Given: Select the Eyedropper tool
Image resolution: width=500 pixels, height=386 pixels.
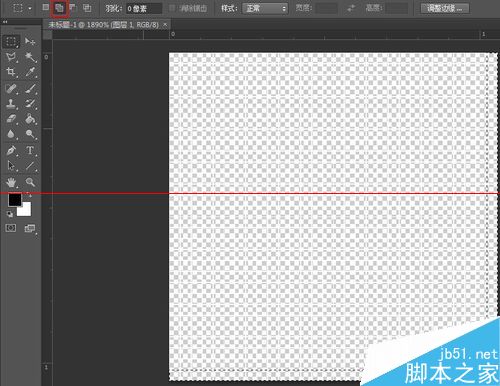Looking at the screenshot, I should 30,72.
